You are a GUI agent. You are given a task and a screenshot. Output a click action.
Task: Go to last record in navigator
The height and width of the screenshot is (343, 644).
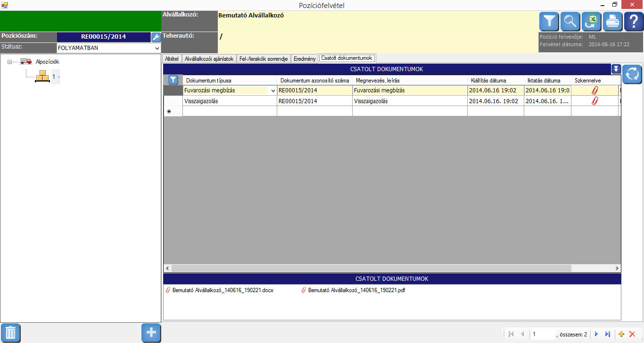[x=608, y=334]
